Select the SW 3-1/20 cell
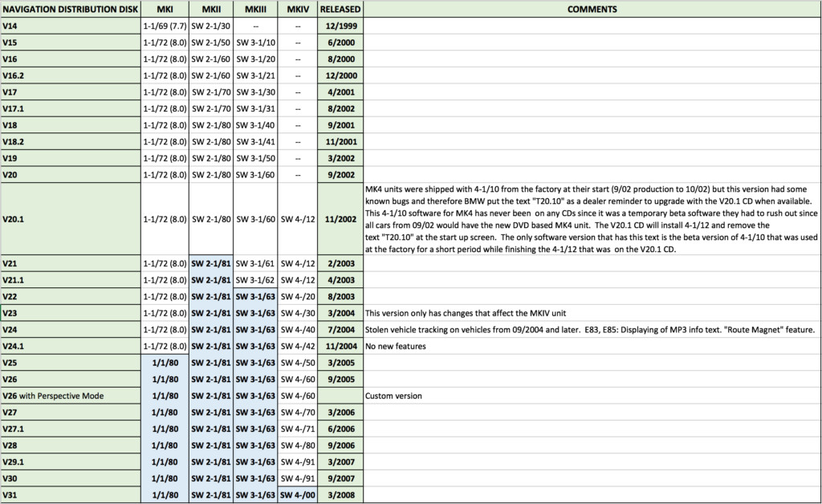 [x=255, y=59]
